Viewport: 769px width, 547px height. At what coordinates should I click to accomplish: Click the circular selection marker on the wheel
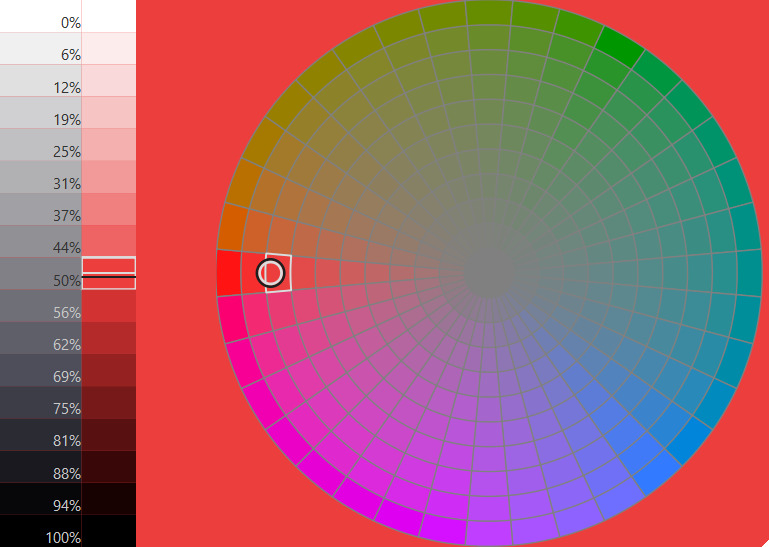(x=270, y=272)
